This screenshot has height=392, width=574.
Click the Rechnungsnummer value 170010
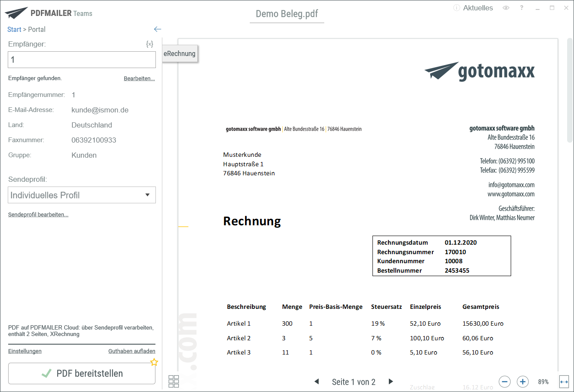pos(455,252)
